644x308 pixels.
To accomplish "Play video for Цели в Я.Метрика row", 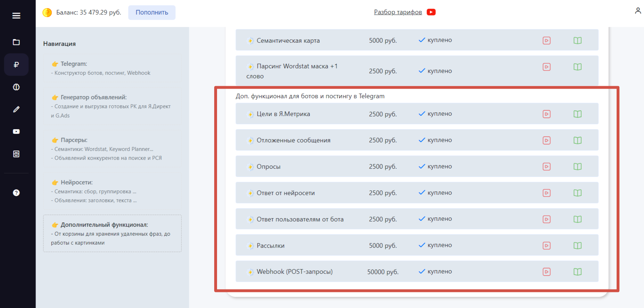I will pyautogui.click(x=547, y=114).
